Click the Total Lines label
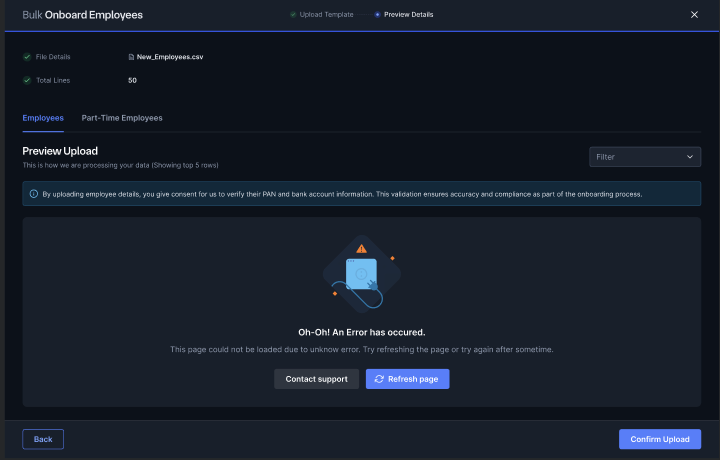Viewport: 720px width, 460px height. (53, 80)
